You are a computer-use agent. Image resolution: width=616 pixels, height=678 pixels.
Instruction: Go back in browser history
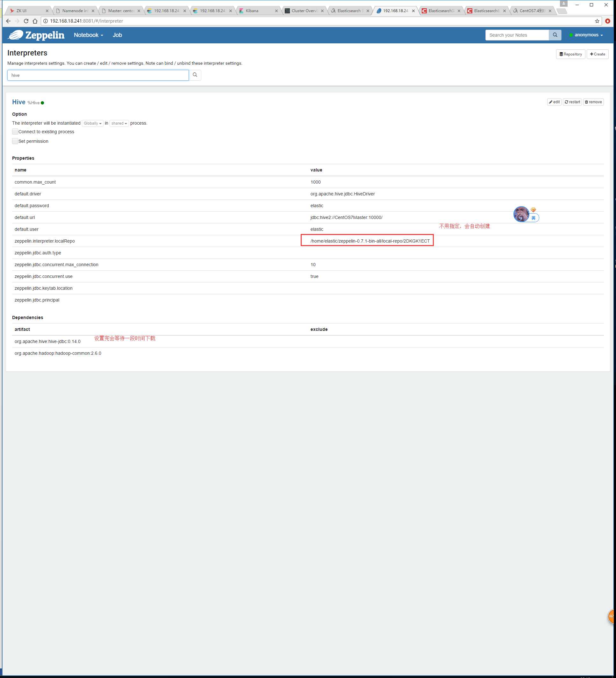point(8,21)
